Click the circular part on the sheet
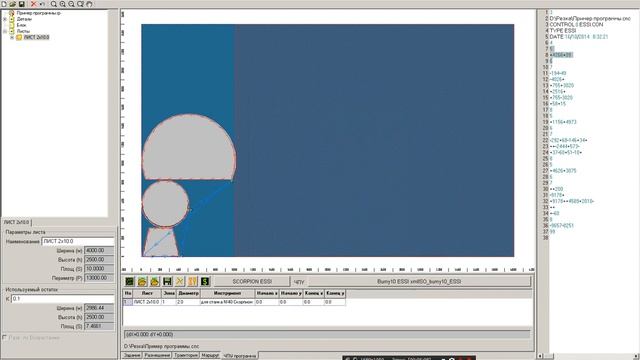 [165, 204]
